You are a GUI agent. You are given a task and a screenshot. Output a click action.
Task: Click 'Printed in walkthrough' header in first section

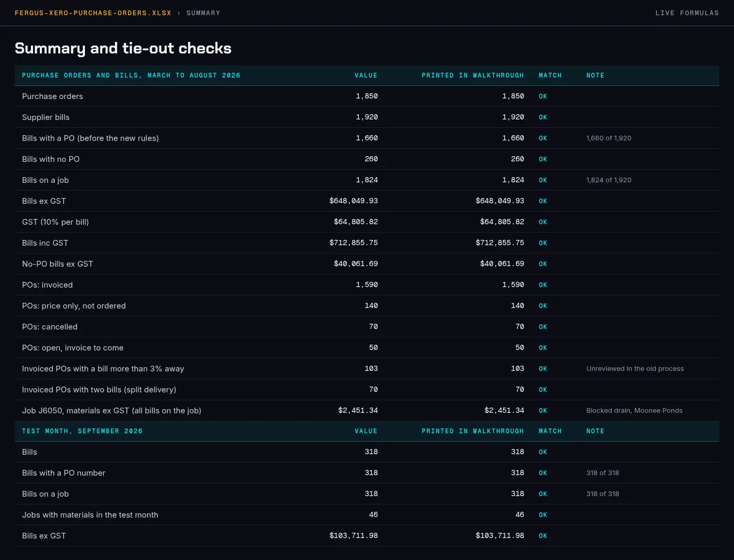click(x=473, y=75)
